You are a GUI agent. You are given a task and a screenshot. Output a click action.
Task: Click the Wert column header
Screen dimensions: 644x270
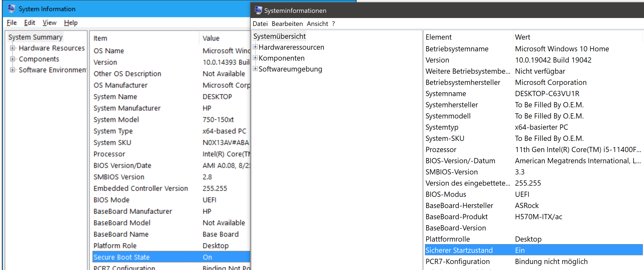[x=578, y=37]
